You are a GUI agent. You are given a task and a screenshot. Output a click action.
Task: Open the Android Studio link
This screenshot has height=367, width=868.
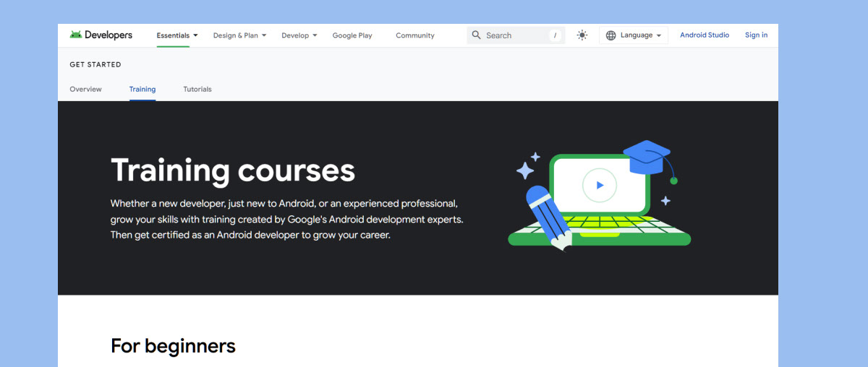click(x=705, y=35)
